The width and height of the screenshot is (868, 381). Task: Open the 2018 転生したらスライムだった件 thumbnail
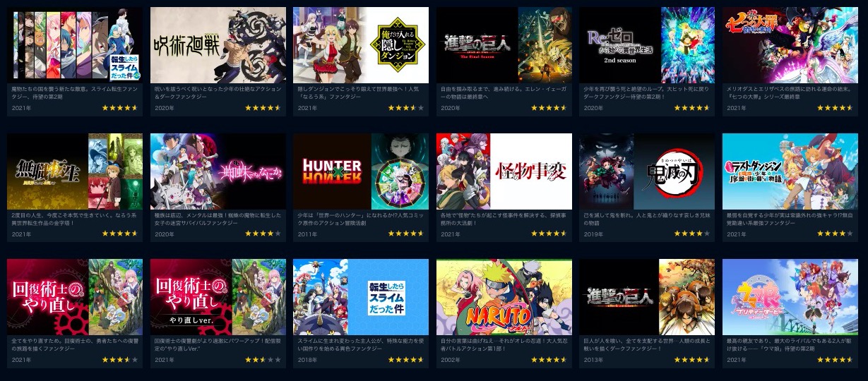point(361,297)
